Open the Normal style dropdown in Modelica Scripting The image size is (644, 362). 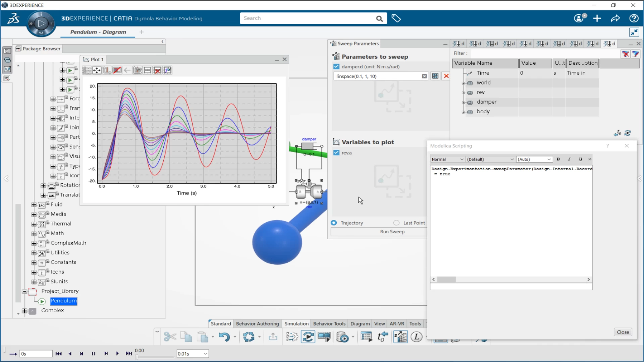point(447,159)
